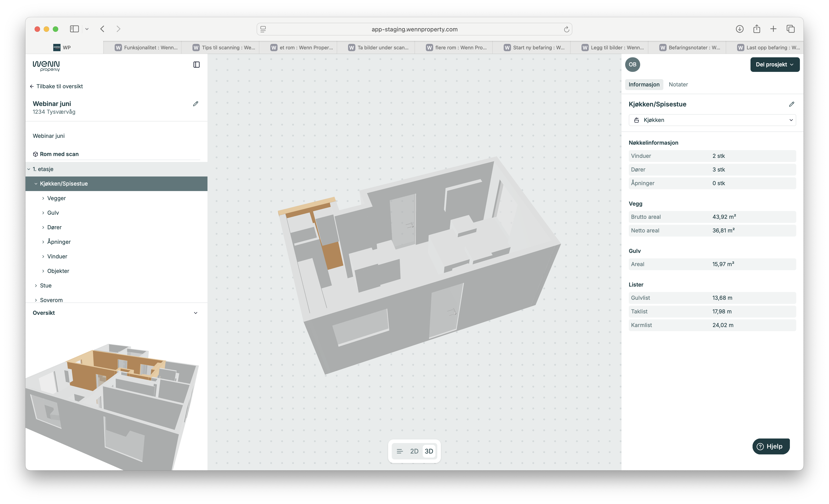This screenshot has height=504, width=829.
Task: Toggle Safari sidebar button
Action: [74, 29]
